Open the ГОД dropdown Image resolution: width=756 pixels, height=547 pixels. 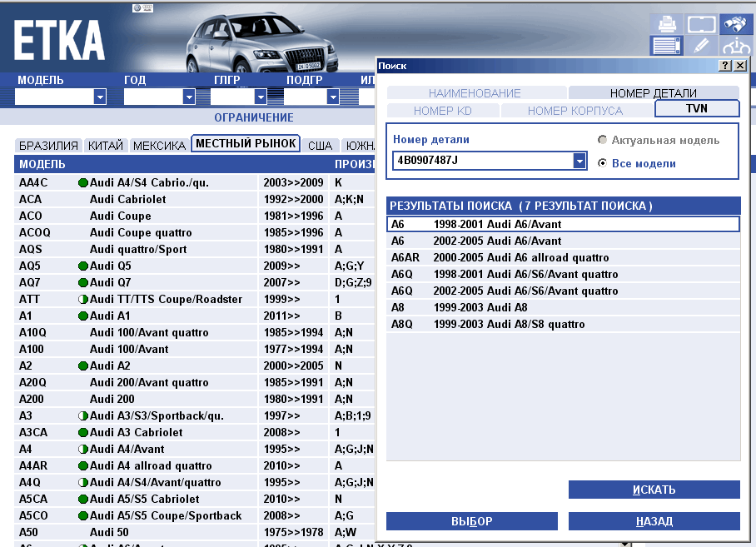pyautogui.click(x=189, y=97)
